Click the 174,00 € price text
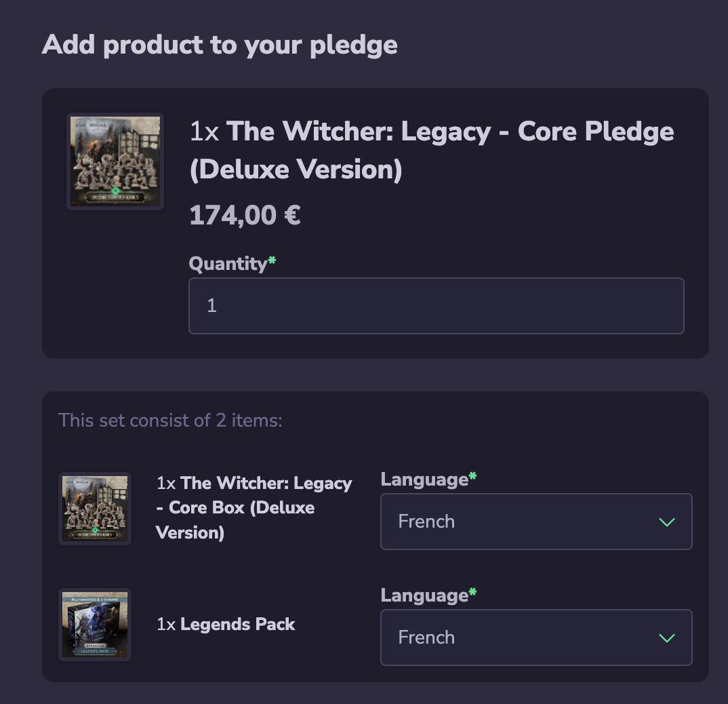This screenshot has height=704, width=728. click(x=245, y=216)
